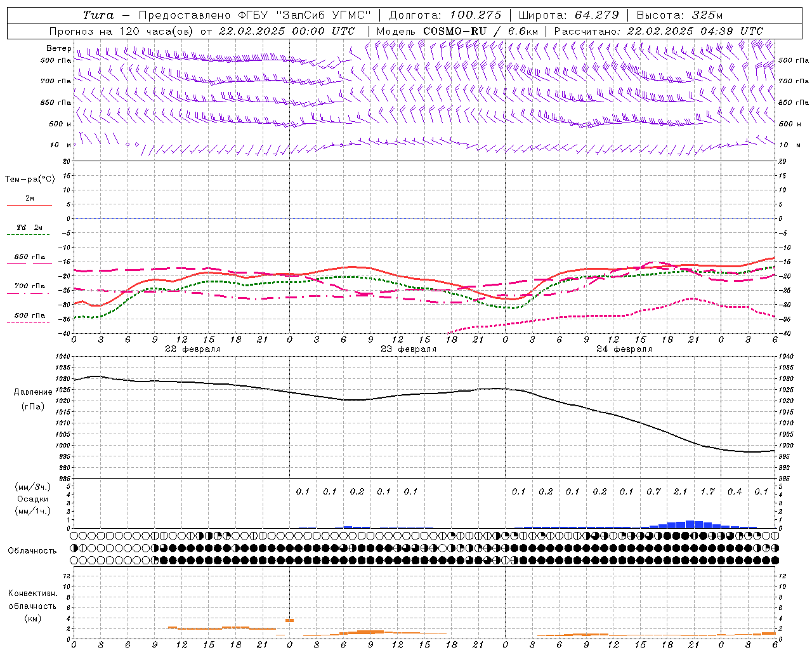This screenshot has width=812, height=650.
Task: Click the "Модель COSMO-RU / 6.6км" text
Action: pos(457,31)
